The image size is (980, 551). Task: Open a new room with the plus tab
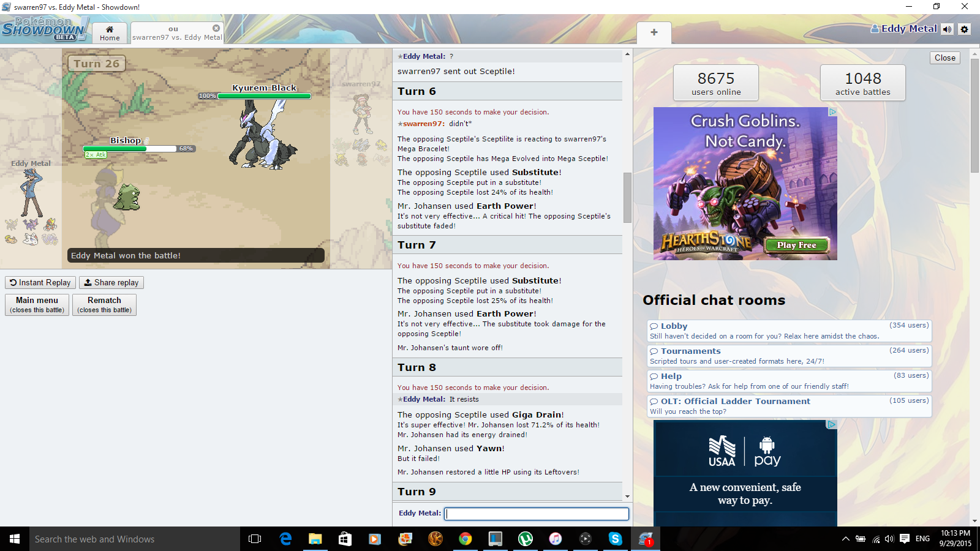pos(654,32)
